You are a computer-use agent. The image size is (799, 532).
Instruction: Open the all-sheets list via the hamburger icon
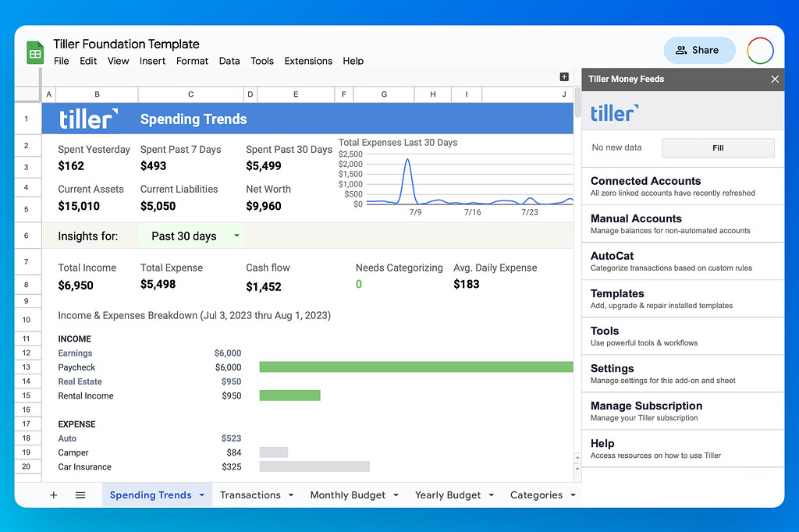[80, 495]
